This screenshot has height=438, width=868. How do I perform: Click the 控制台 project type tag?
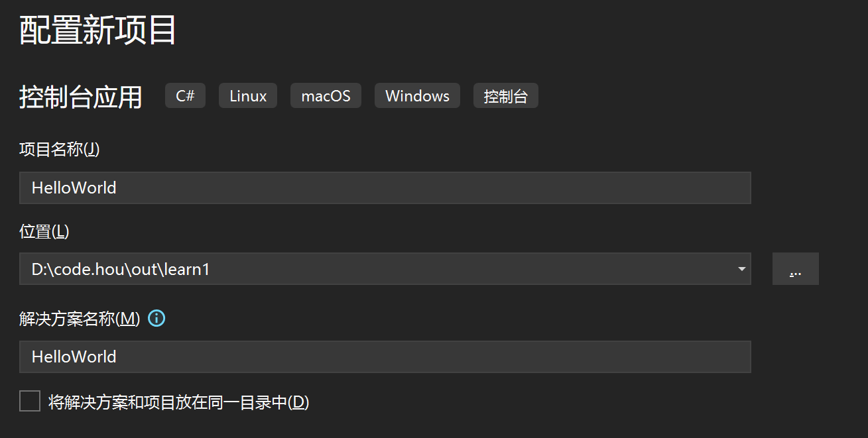[x=505, y=96]
